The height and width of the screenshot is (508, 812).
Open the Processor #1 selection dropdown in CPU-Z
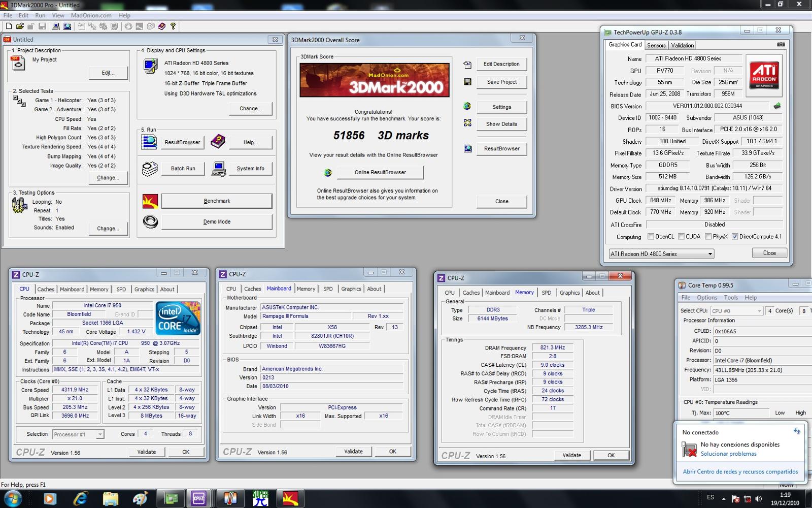pyautogui.click(x=78, y=434)
